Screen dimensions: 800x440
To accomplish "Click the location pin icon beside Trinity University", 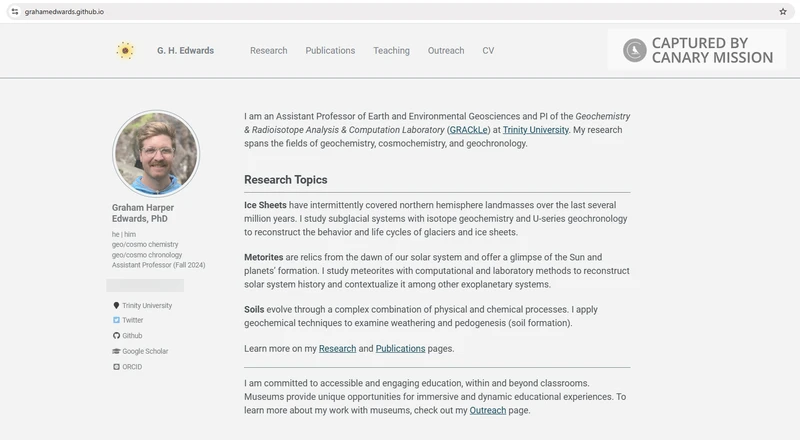I will pyautogui.click(x=116, y=305).
